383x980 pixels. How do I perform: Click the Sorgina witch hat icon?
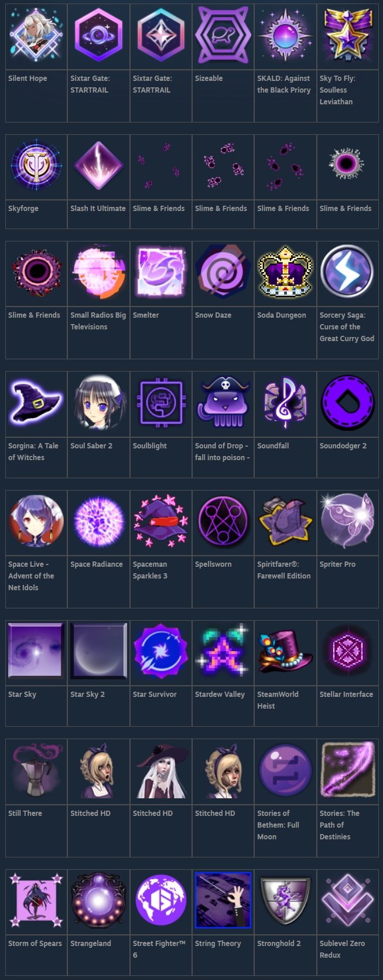(x=36, y=403)
